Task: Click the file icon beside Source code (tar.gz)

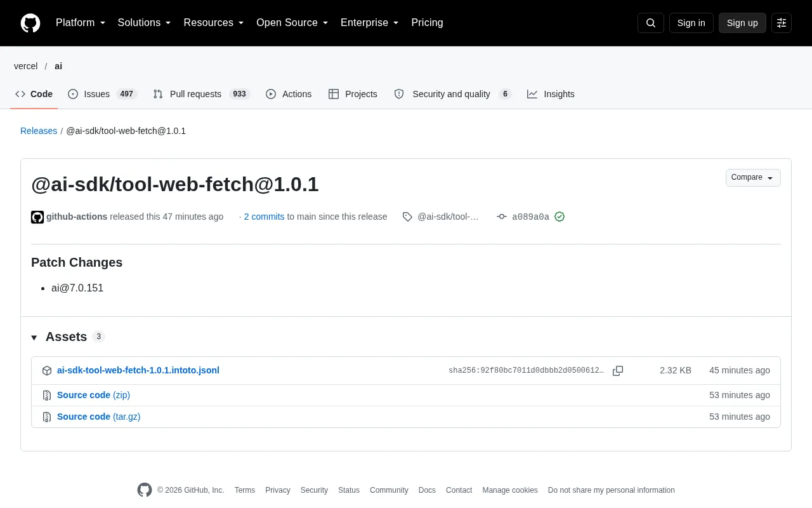Action: pyautogui.click(x=47, y=417)
